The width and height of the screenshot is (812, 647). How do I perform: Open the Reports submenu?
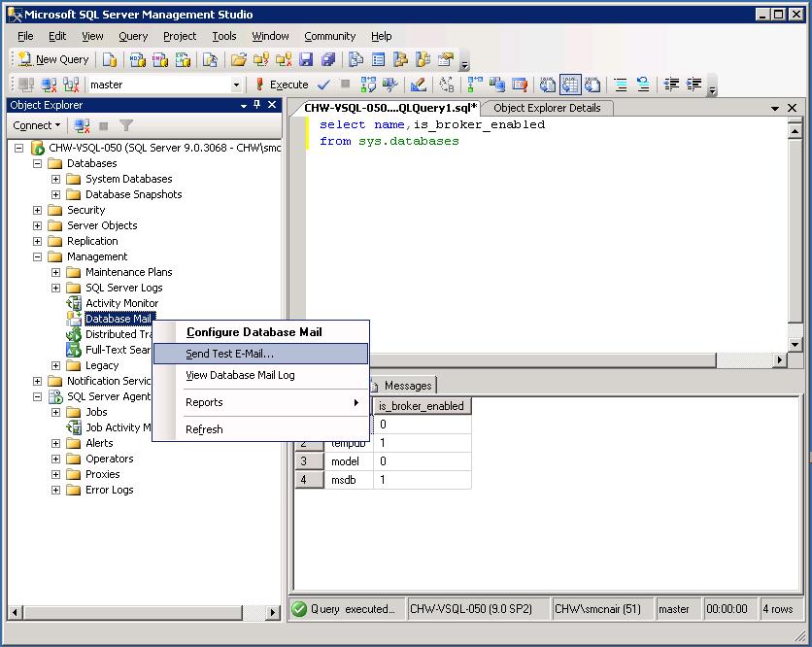pyautogui.click(x=261, y=402)
